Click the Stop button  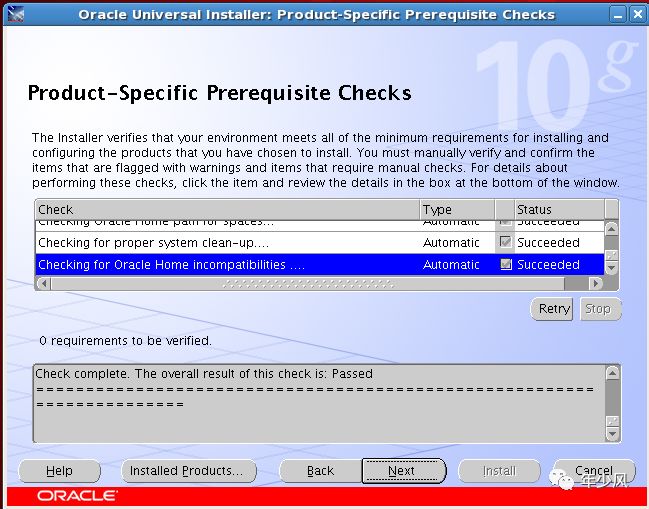point(600,309)
